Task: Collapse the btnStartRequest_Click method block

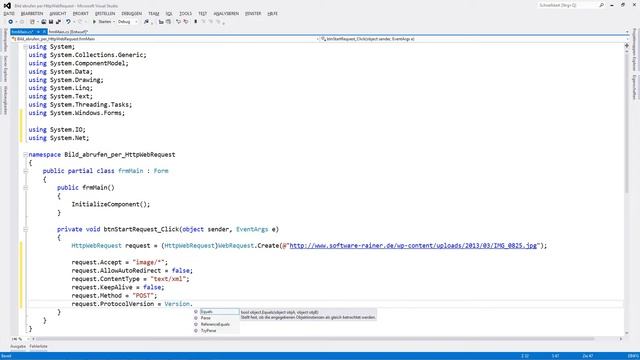Action: click(x=25, y=229)
